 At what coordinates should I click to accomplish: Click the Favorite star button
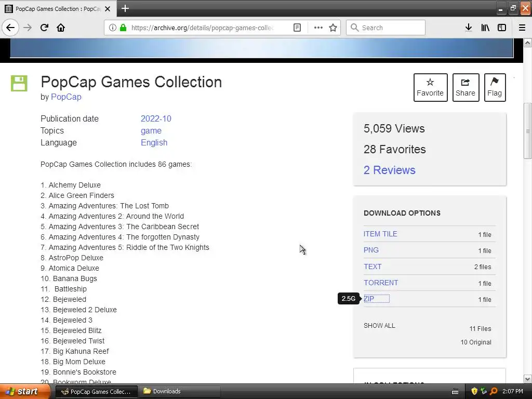click(430, 87)
